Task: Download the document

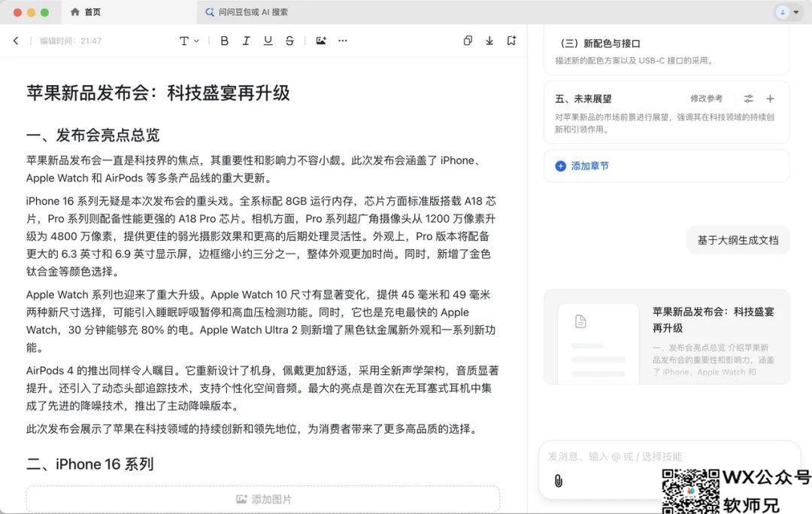Action: (489, 41)
